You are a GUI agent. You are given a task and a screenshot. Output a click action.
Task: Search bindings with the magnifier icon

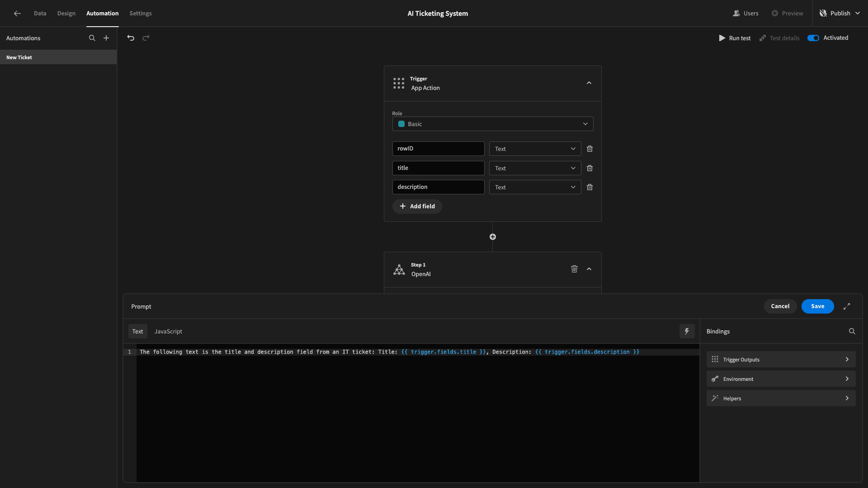[852, 331]
